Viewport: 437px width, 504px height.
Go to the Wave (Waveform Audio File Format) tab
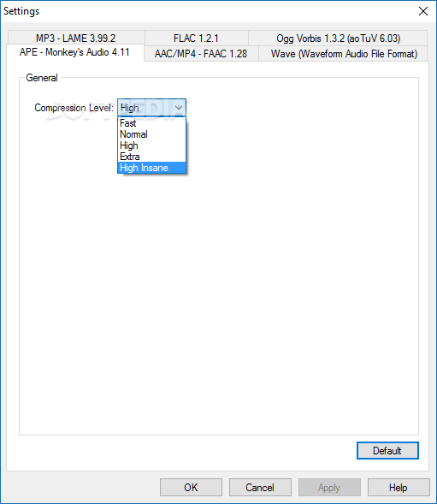click(344, 53)
